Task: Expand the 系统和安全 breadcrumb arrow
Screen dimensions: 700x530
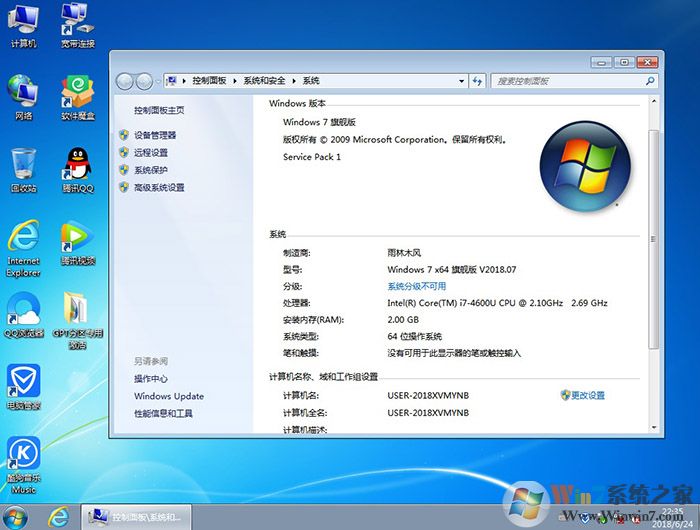Action: click(x=295, y=80)
